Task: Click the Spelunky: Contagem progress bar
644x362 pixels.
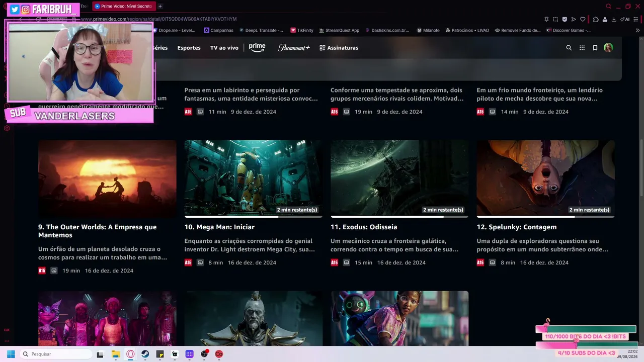Action: point(546,217)
